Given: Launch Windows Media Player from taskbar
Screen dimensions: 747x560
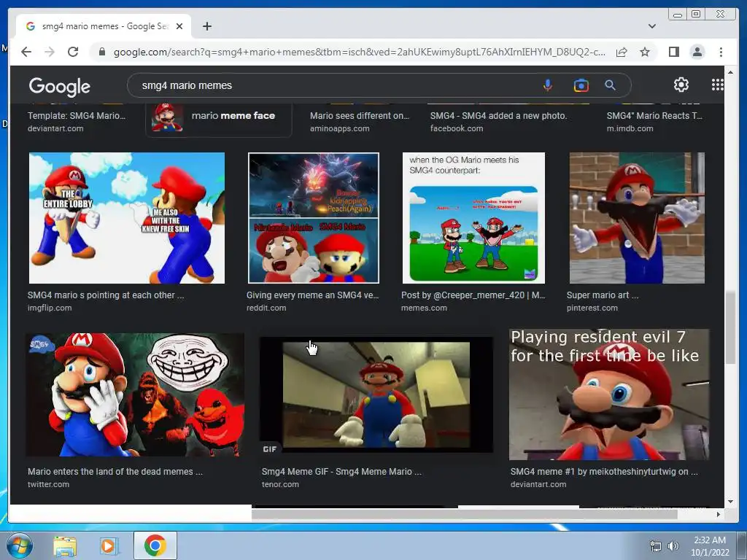Looking at the screenshot, I should click(109, 546).
